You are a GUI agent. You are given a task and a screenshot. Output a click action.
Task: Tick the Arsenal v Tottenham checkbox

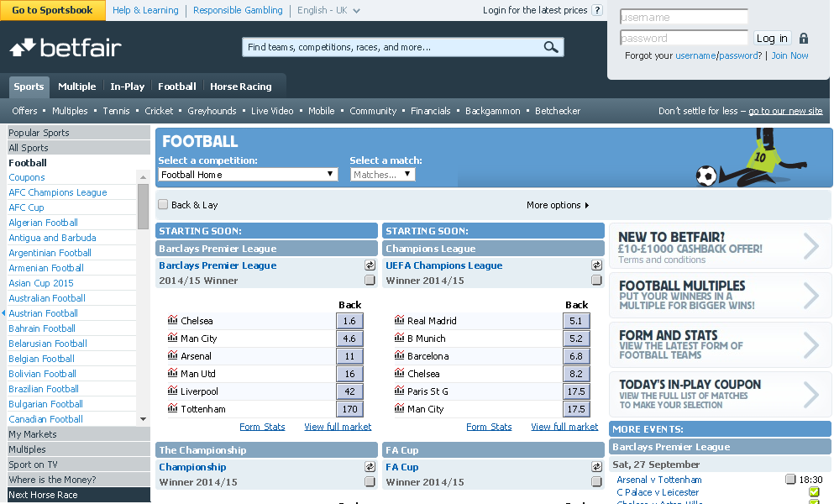point(790,479)
